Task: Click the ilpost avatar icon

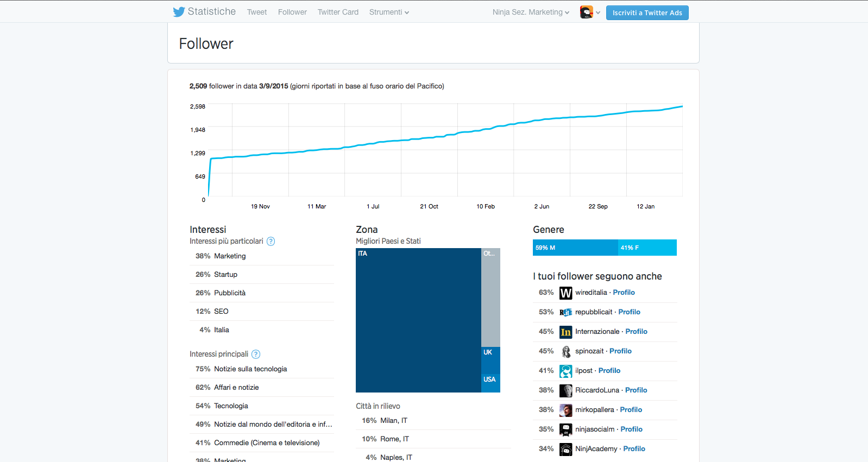Action: tap(565, 371)
